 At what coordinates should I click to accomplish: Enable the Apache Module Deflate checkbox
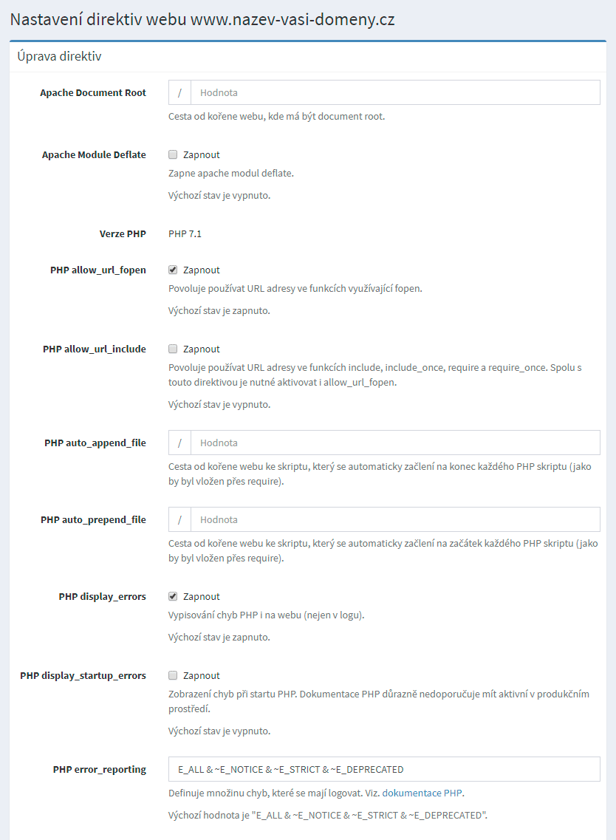173,155
